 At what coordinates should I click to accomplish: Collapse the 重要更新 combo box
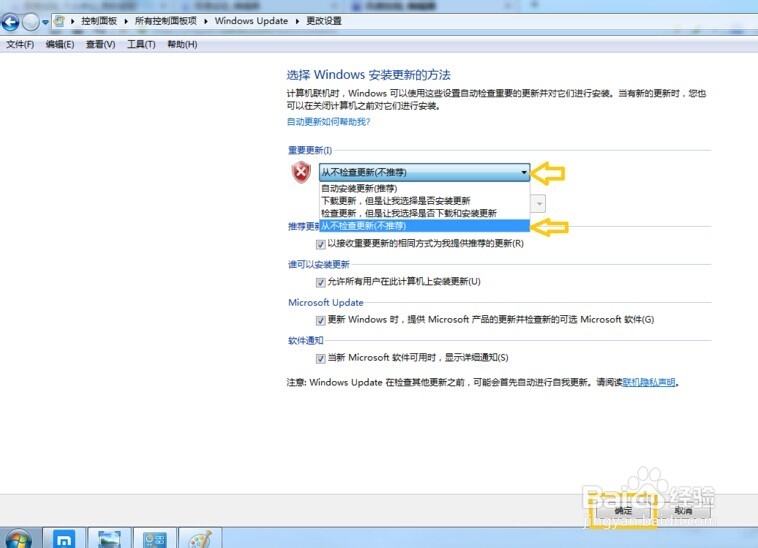tap(424, 172)
